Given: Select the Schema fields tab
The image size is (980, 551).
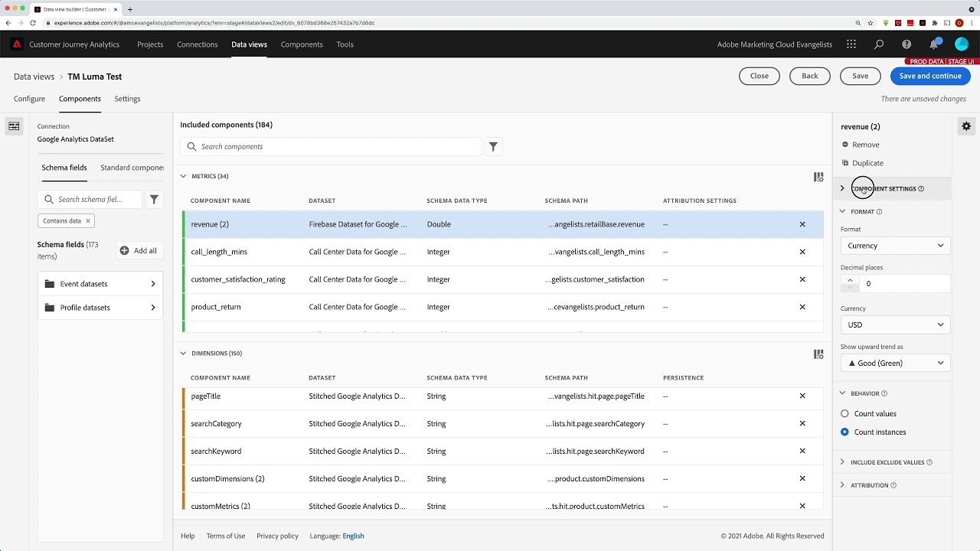Looking at the screenshot, I should click(x=64, y=168).
